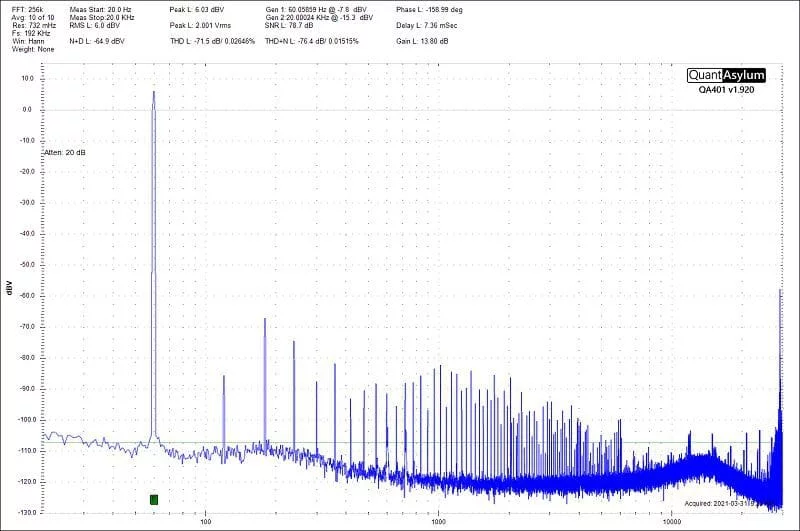The image size is (800, 531).
Task: Click the '-110.0' y-axis label
Action: coord(25,451)
